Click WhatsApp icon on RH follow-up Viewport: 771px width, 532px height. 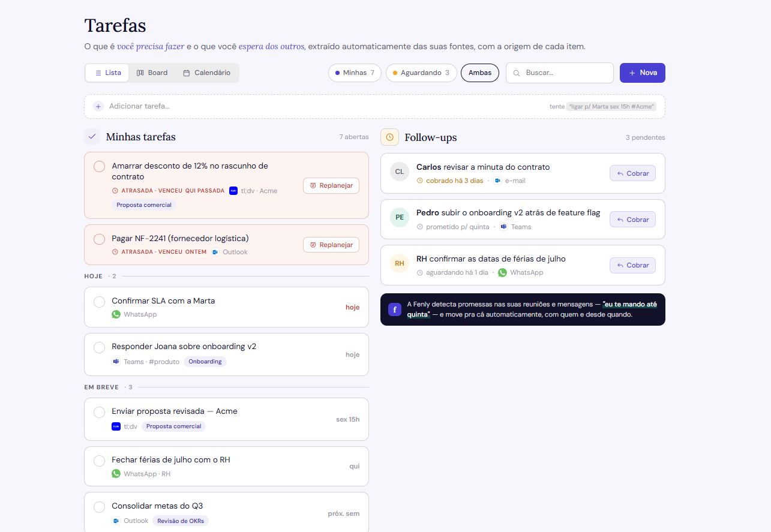click(x=502, y=272)
